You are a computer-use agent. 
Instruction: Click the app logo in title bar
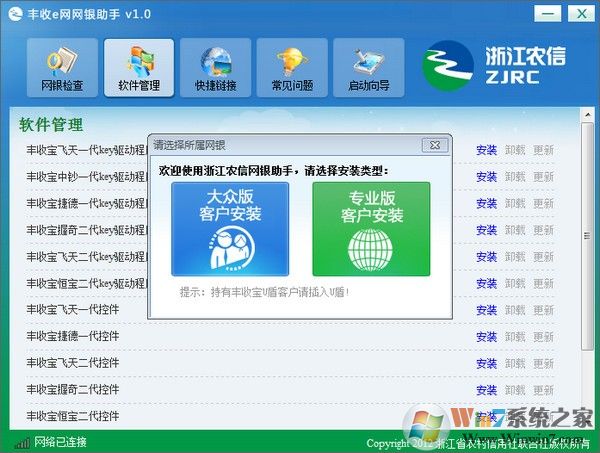pyautogui.click(x=15, y=15)
